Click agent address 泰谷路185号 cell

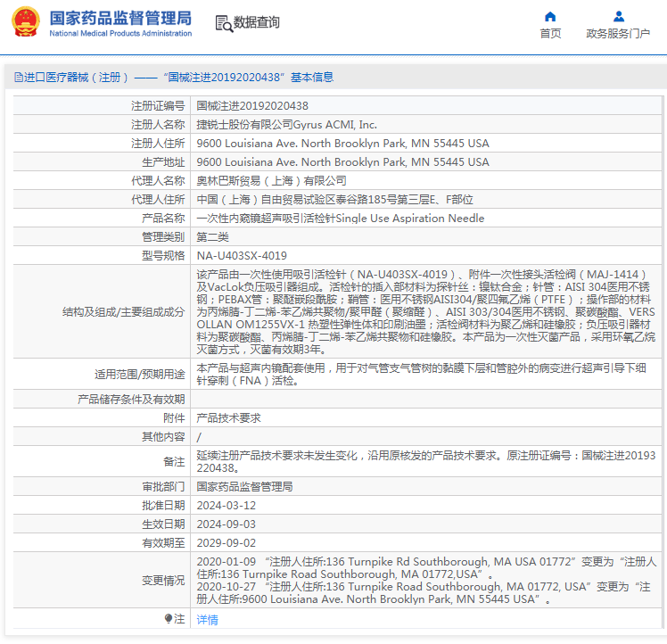click(x=334, y=200)
